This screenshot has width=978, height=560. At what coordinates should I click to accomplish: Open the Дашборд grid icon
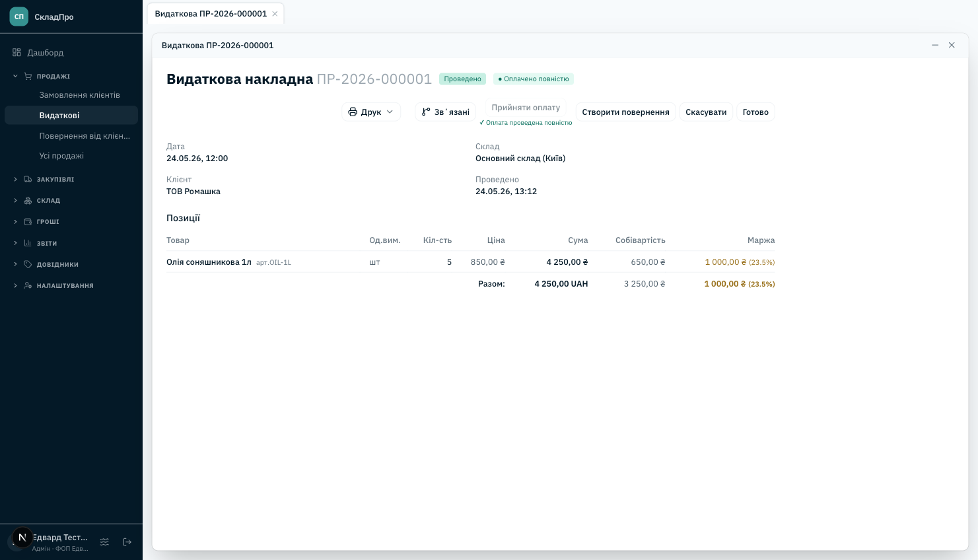(17, 52)
